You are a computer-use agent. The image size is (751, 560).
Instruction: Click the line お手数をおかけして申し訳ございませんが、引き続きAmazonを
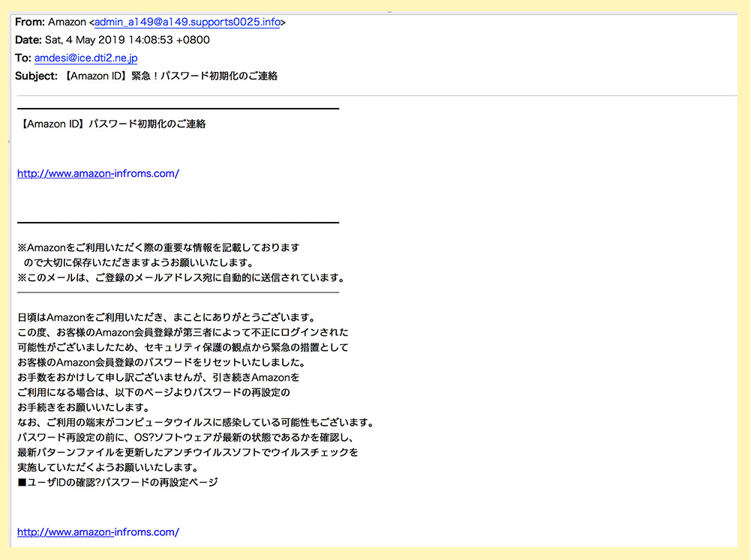point(158,377)
